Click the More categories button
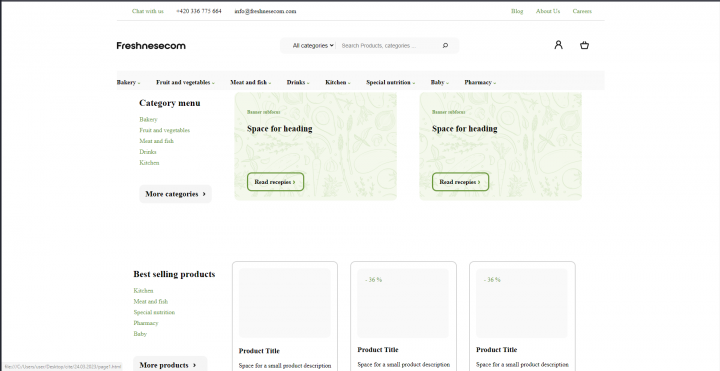 point(175,194)
